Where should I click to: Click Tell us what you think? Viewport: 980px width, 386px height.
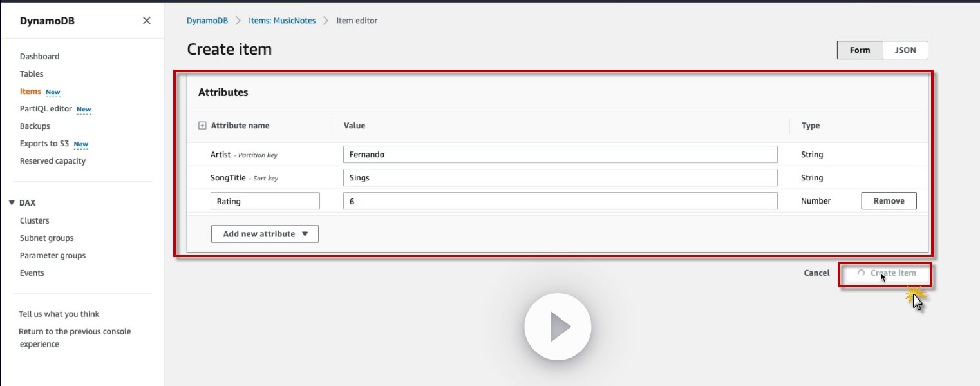[x=59, y=314]
